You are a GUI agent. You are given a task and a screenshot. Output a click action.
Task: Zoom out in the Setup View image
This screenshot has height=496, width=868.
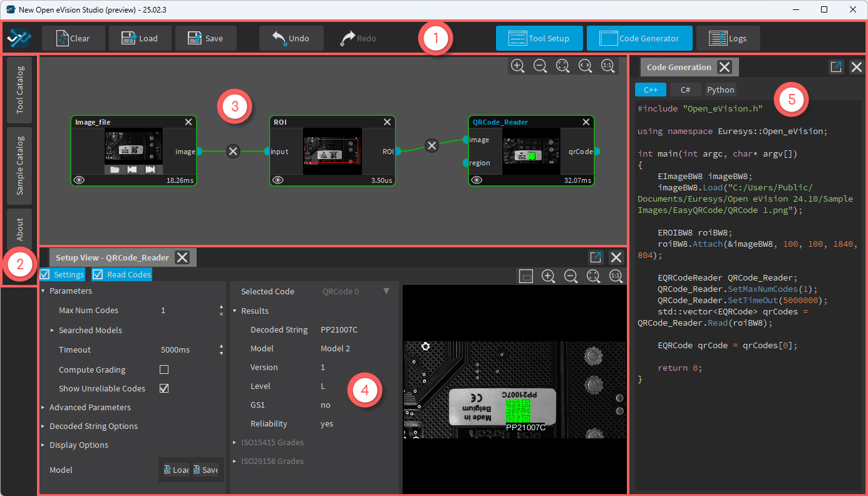pos(571,276)
